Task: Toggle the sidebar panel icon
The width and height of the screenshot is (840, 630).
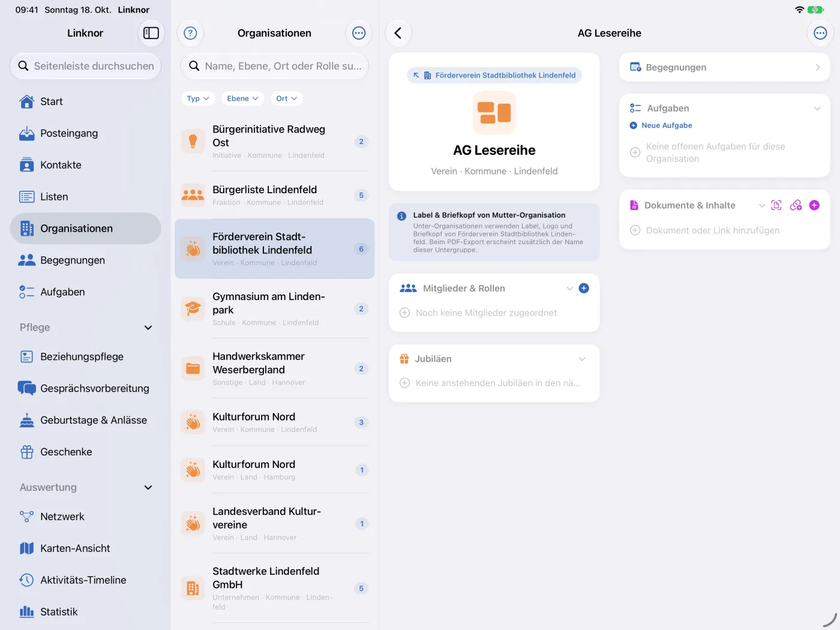Action: click(x=151, y=33)
